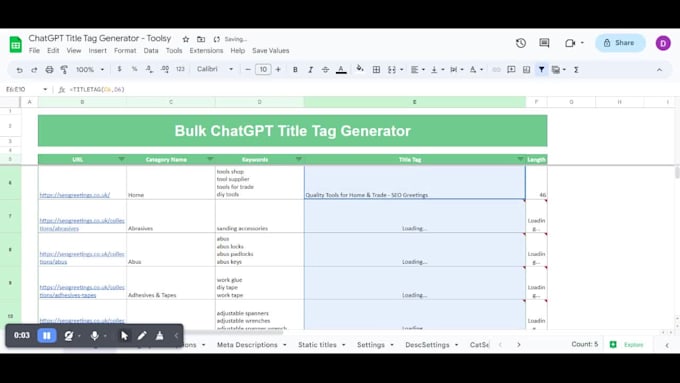Screen dimensions: 680x383
Task: Select the paint format roller tool
Action: (x=64, y=69)
